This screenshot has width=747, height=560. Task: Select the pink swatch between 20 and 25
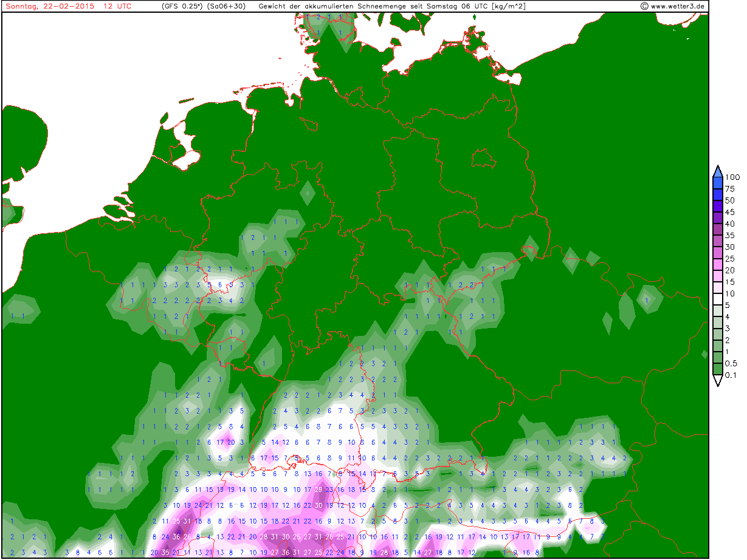(x=718, y=264)
